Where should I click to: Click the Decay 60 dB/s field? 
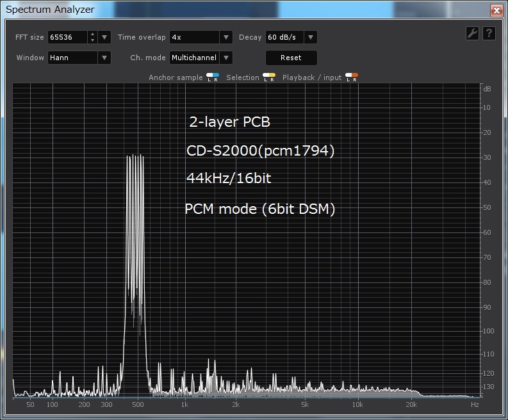285,37
